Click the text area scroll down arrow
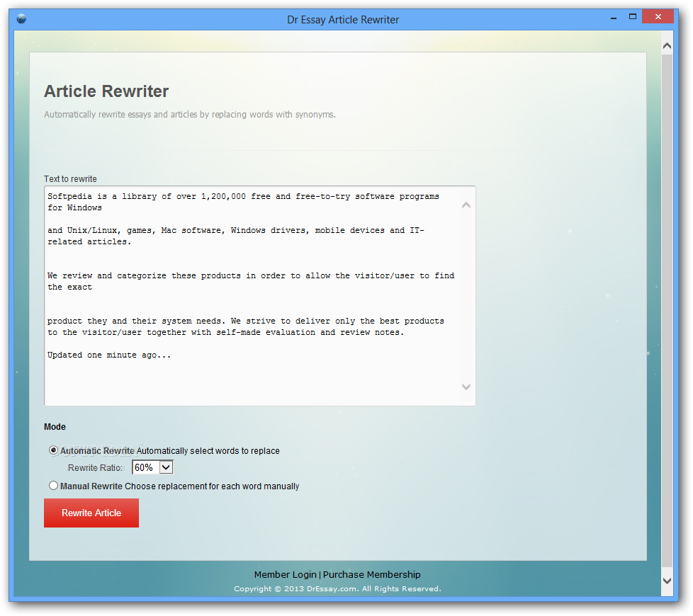 [466, 387]
